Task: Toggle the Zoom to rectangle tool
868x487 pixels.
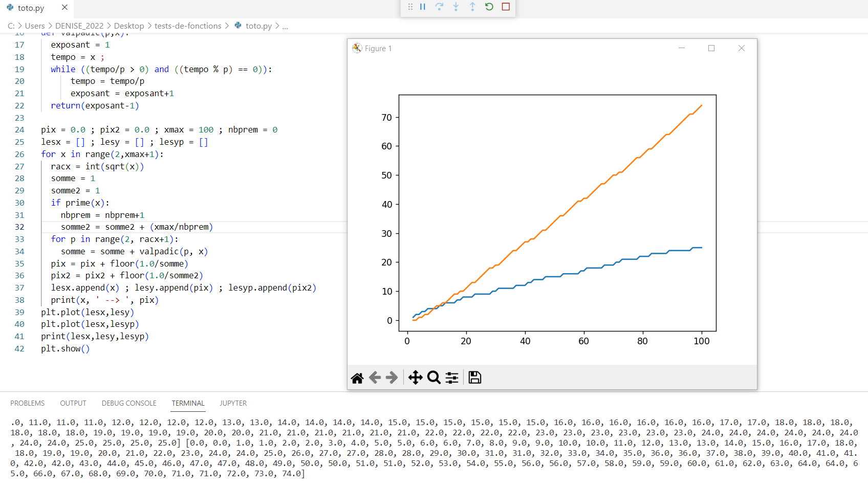Action: click(x=433, y=378)
